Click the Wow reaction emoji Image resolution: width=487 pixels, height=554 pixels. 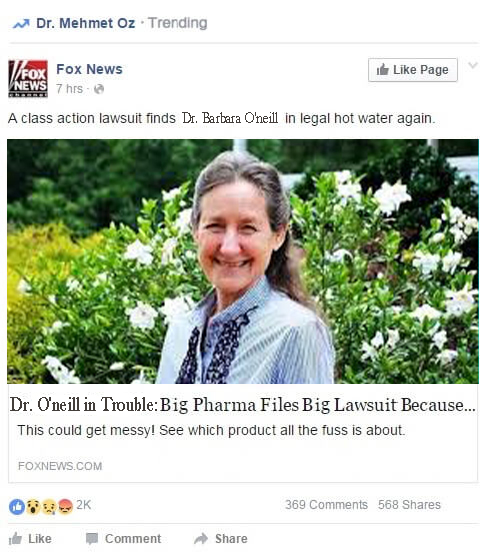point(33,506)
